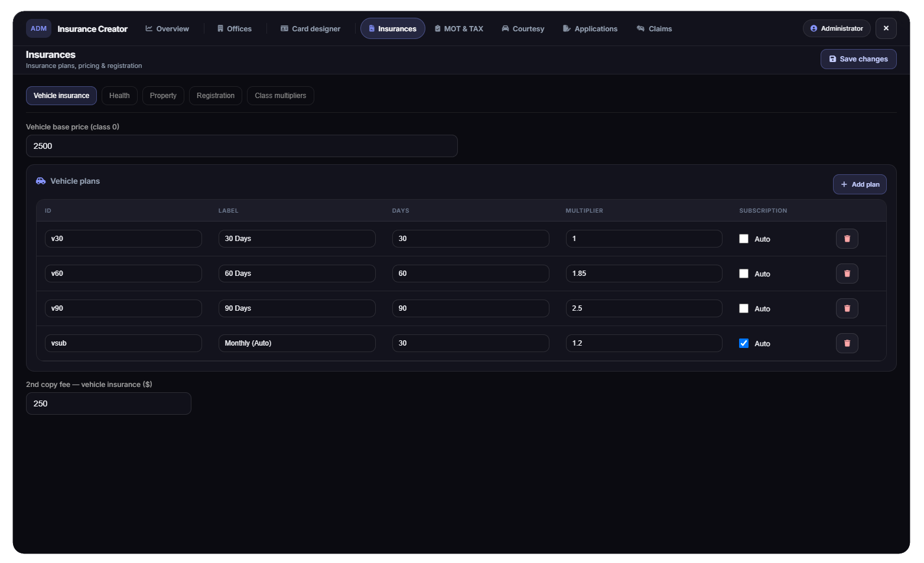Image resolution: width=924 pixels, height=563 pixels.
Task: Delete the v90 plan row
Action: pos(847,308)
